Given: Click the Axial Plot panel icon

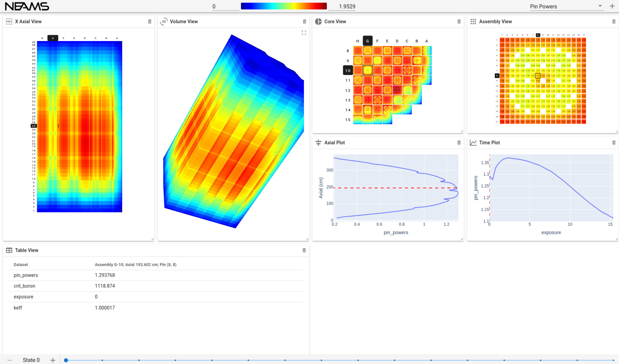Looking at the screenshot, I should (318, 142).
